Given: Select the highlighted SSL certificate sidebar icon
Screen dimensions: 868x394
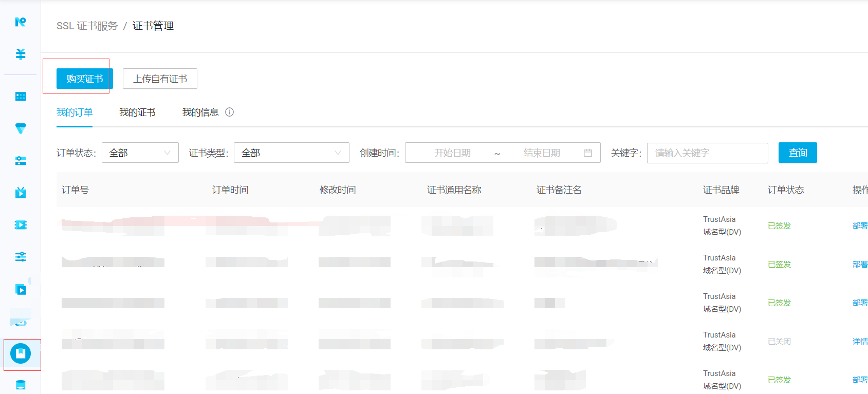Looking at the screenshot, I should tap(21, 353).
